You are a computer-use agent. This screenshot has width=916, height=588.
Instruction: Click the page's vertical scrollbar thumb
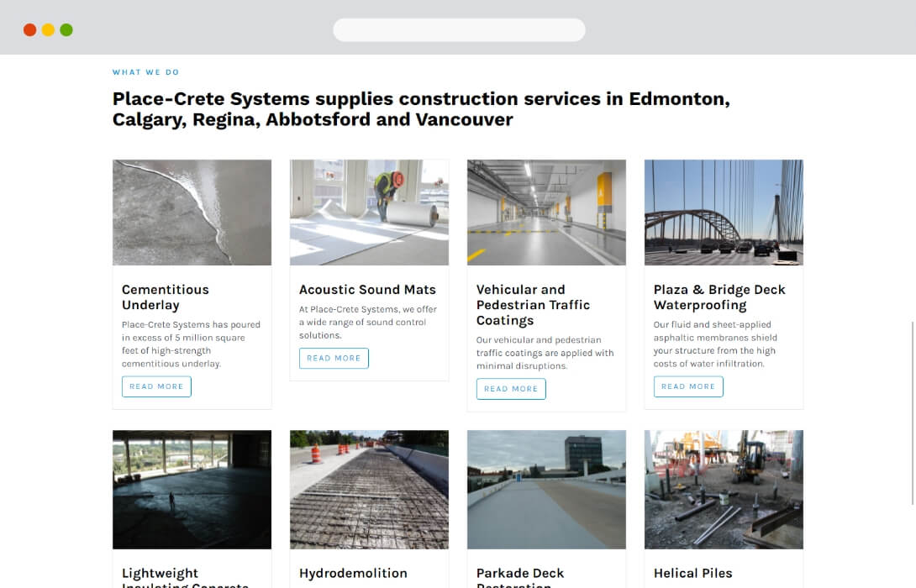coord(913,412)
